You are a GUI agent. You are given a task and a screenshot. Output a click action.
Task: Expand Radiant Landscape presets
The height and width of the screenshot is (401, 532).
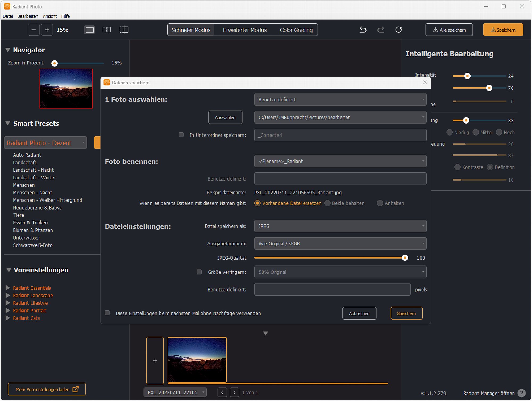8,295
